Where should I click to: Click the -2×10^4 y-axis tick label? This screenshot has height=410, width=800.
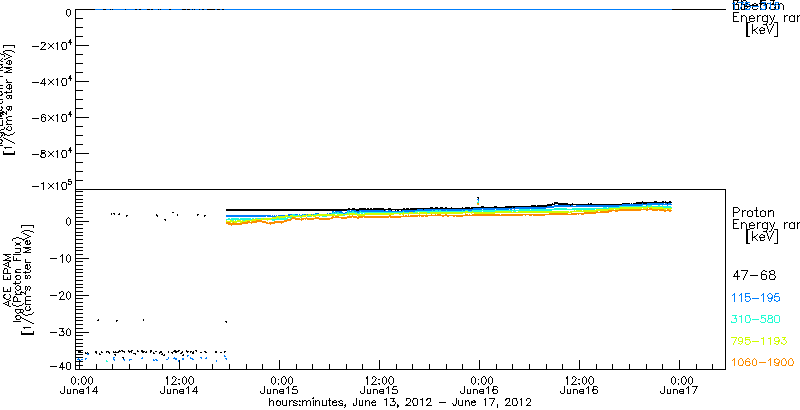click(x=51, y=45)
